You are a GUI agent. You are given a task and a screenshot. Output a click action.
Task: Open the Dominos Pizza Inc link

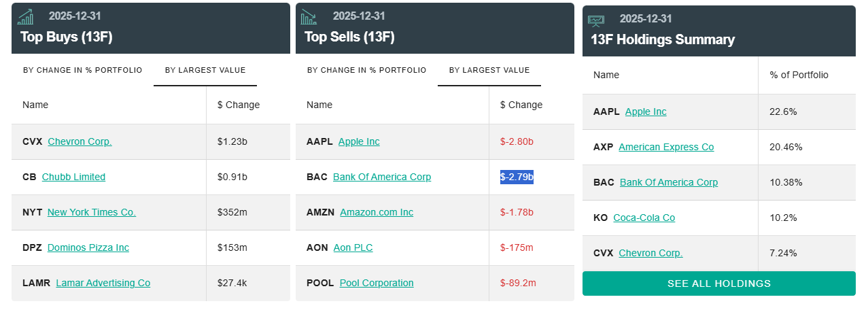pyautogui.click(x=88, y=247)
